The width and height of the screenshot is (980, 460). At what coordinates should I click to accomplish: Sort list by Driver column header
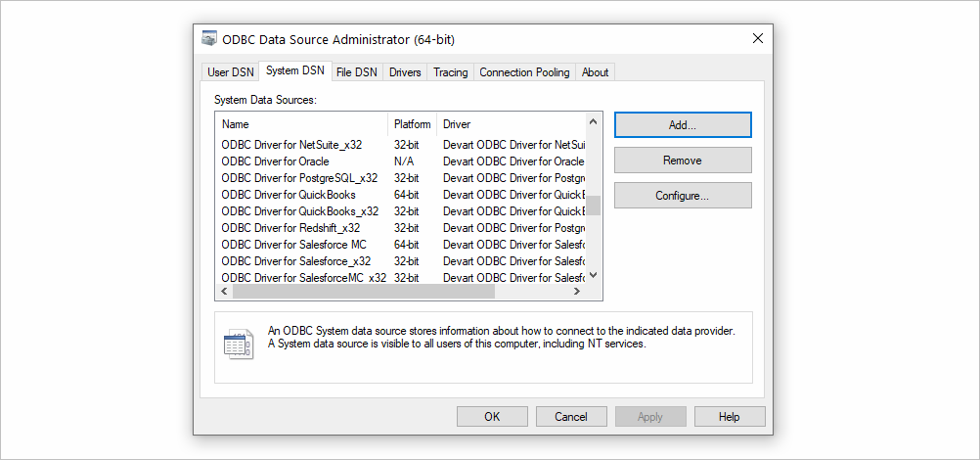[x=512, y=124]
